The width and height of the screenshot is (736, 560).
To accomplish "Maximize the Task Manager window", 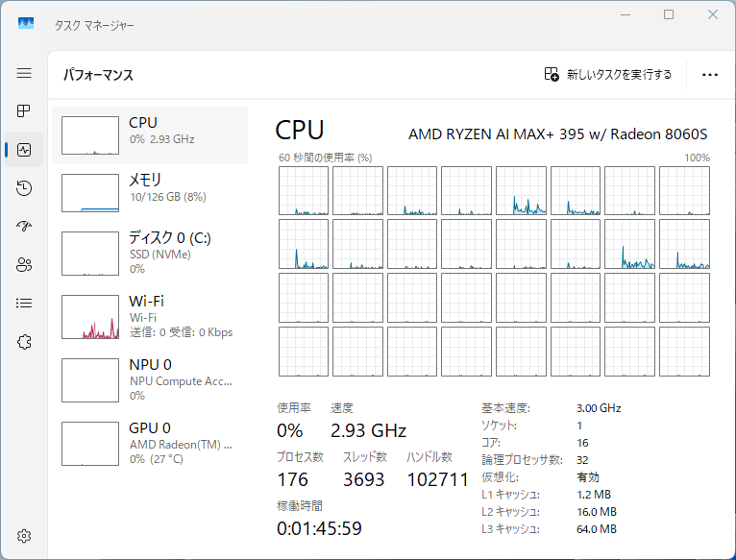I will [x=669, y=14].
